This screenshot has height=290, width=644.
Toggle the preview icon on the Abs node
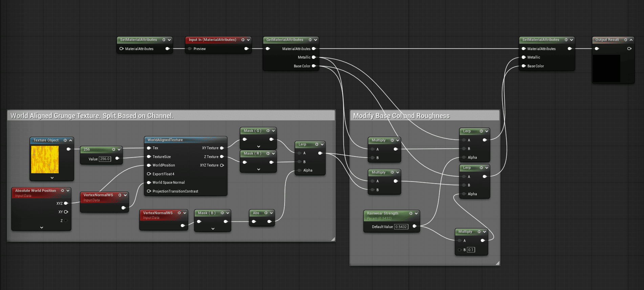(x=266, y=213)
